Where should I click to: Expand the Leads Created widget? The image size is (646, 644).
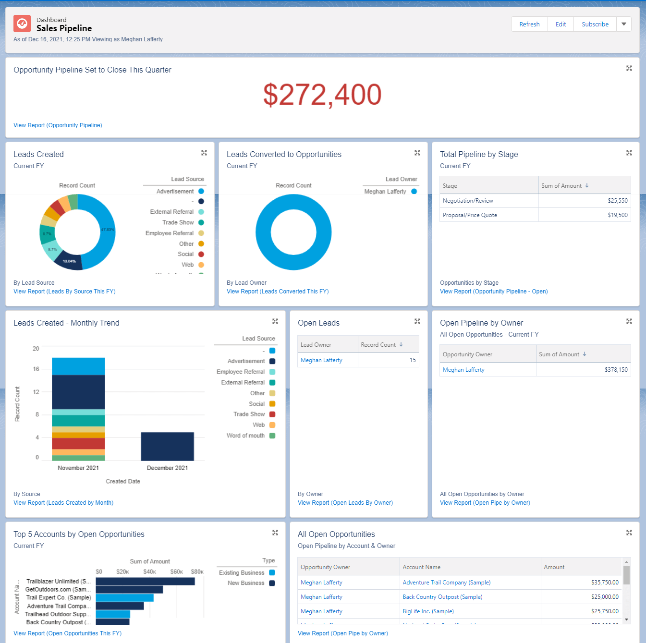[204, 153]
